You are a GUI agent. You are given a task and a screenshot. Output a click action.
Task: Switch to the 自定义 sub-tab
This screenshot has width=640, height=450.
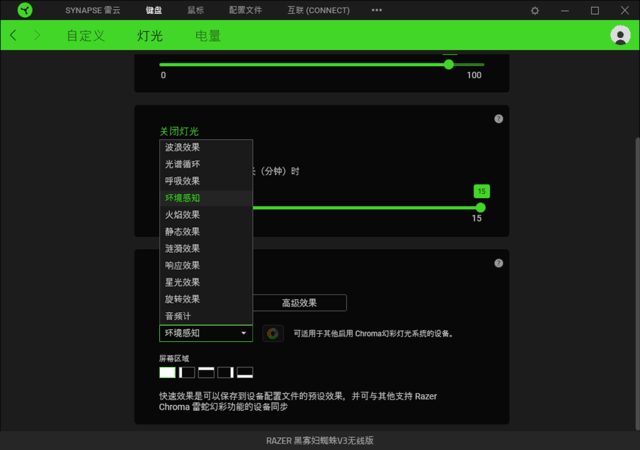coord(86,36)
